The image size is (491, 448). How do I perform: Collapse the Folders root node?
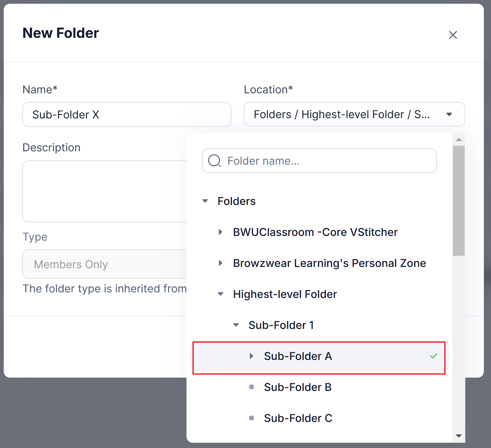(205, 201)
